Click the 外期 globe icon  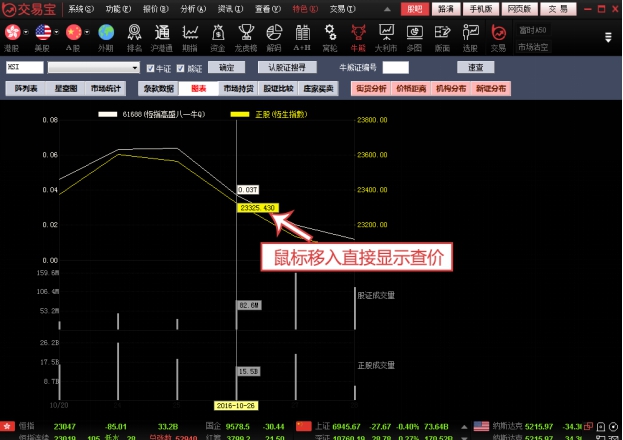105,35
